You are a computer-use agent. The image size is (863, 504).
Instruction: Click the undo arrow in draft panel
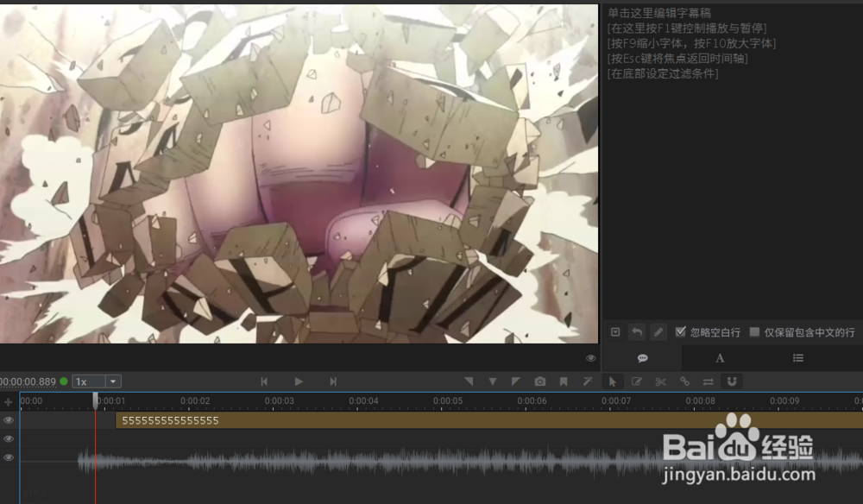pos(637,331)
